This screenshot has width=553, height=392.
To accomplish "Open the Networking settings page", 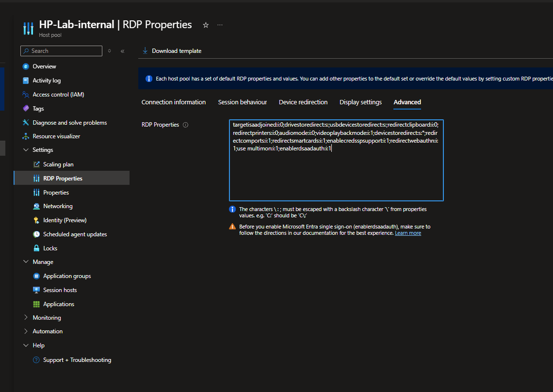I will [58, 206].
